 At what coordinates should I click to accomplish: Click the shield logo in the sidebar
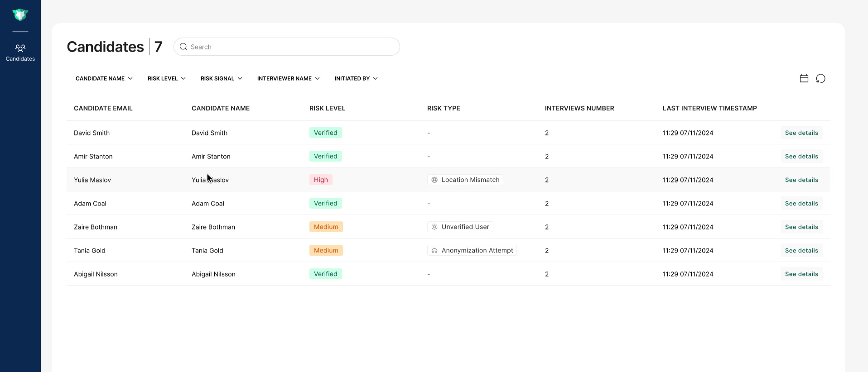[x=20, y=15]
